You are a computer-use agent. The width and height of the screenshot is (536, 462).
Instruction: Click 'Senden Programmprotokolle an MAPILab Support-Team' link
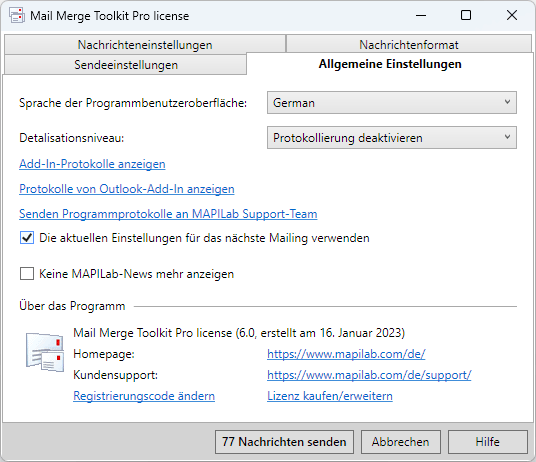pyautogui.click(x=168, y=214)
